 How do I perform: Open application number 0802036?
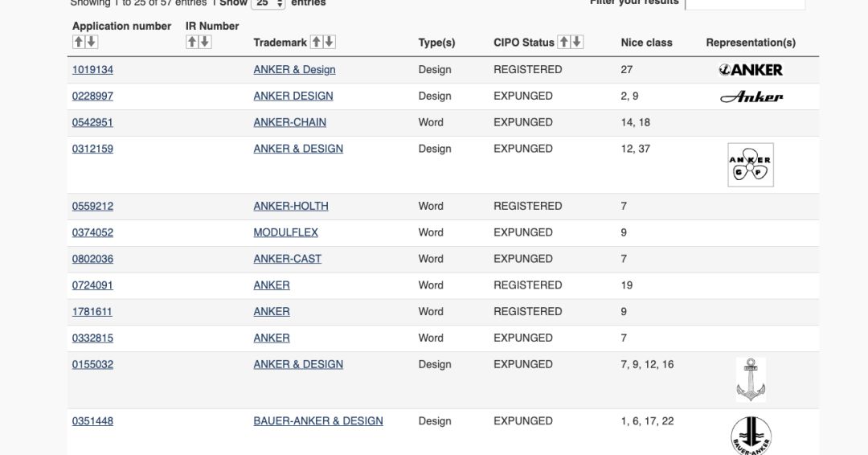pos(92,259)
